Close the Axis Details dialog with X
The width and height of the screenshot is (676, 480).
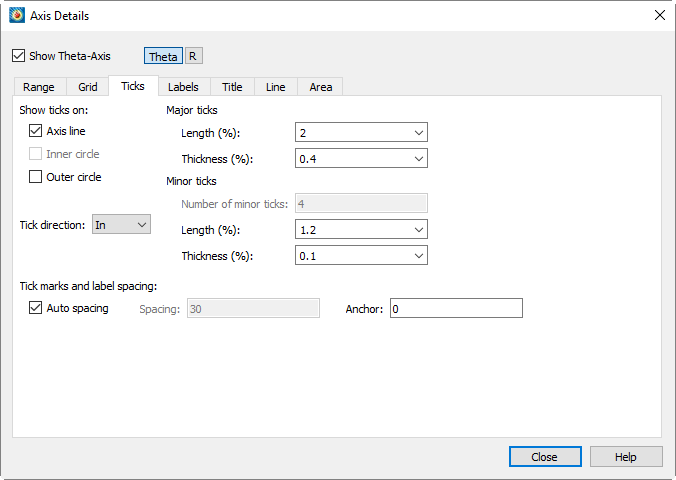(x=660, y=15)
